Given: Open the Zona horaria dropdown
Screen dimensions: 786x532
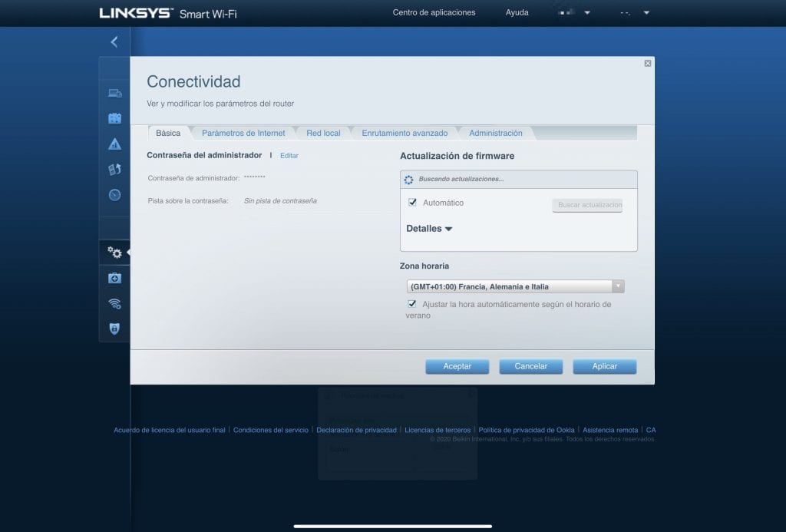Looking at the screenshot, I should (x=515, y=287).
